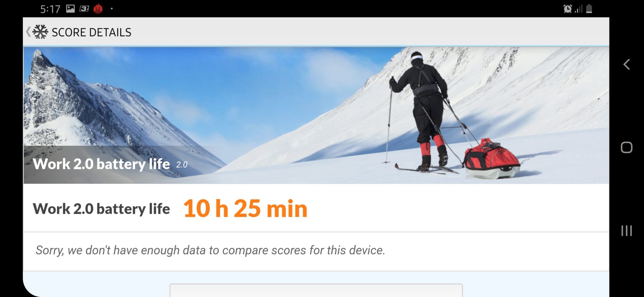Tap the Android home button
Image resolution: width=644 pixels, height=297 pixels.
(626, 147)
